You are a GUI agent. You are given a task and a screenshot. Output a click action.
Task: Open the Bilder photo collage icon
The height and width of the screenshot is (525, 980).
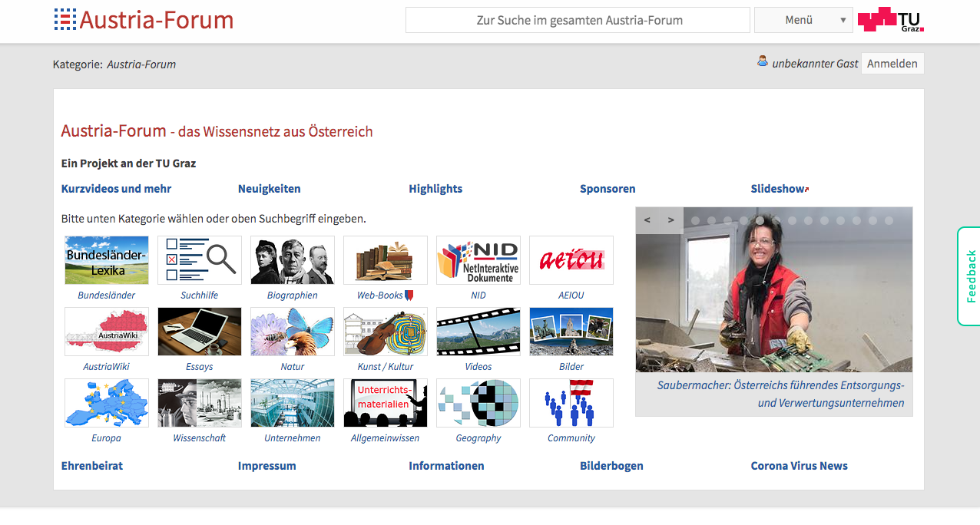(x=571, y=332)
